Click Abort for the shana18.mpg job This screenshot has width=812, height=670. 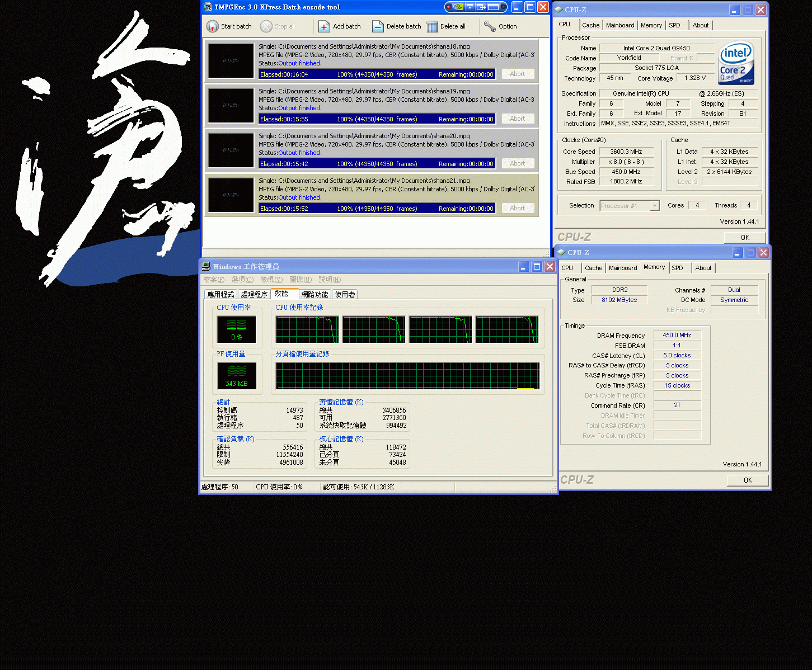(x=518, y=74)
